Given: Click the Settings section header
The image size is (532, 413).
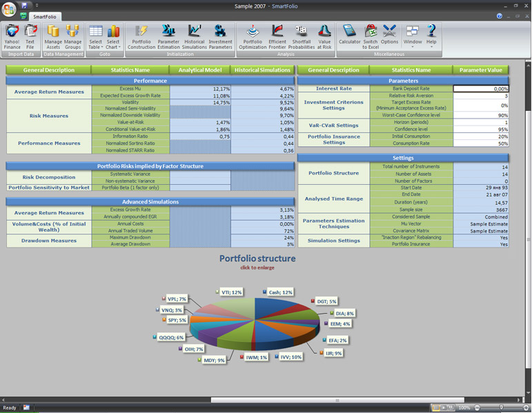Looking at the screenshot, I should coord(403,158).
